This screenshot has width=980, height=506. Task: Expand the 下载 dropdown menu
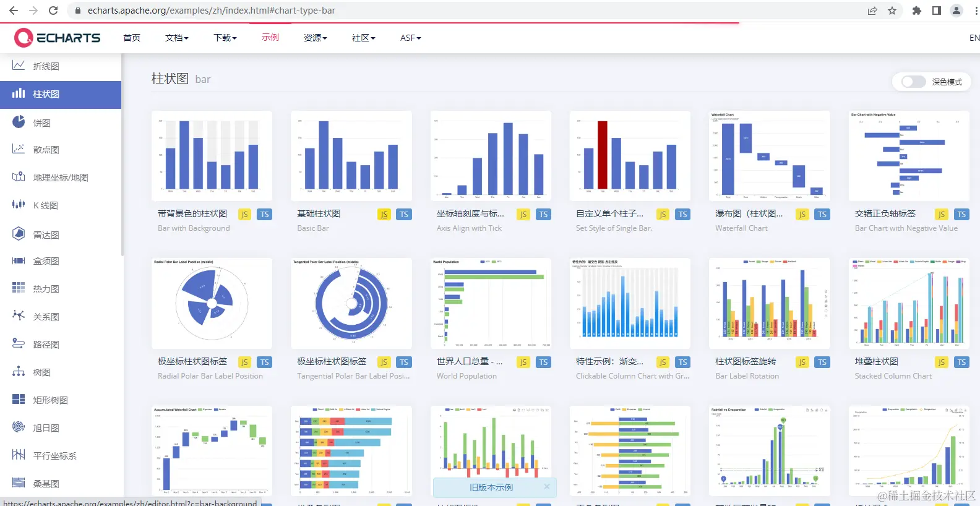tap(225, 38)
